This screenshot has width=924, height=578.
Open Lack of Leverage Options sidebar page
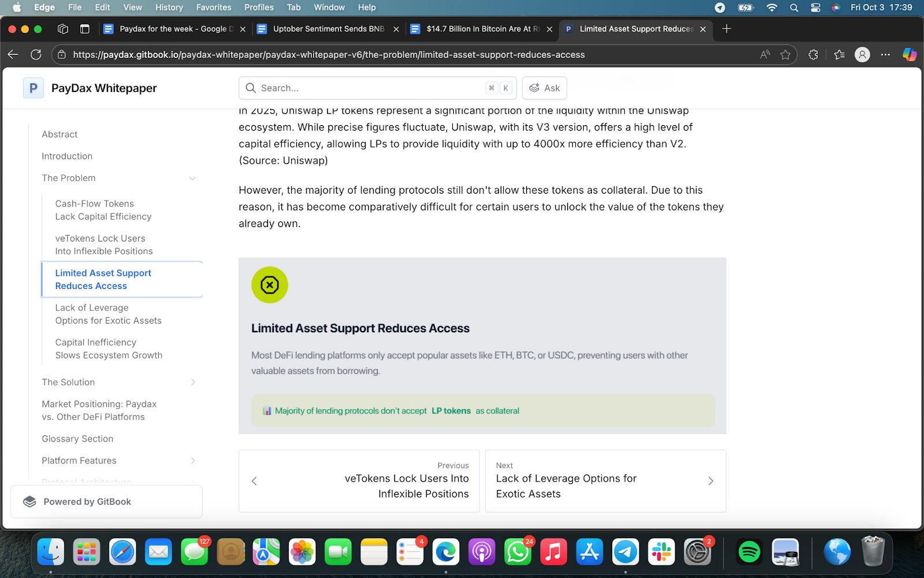pyautogui.click(x=109, y=314)
